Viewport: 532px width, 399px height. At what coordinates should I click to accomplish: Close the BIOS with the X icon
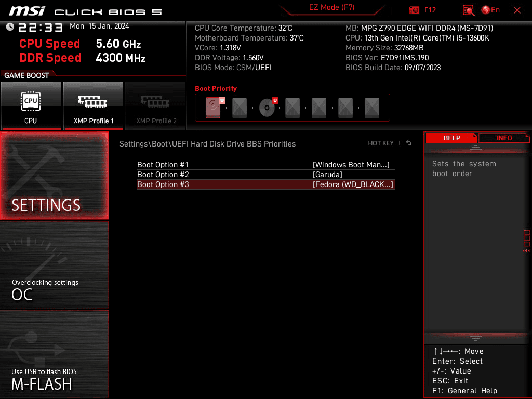coord(517,10)
